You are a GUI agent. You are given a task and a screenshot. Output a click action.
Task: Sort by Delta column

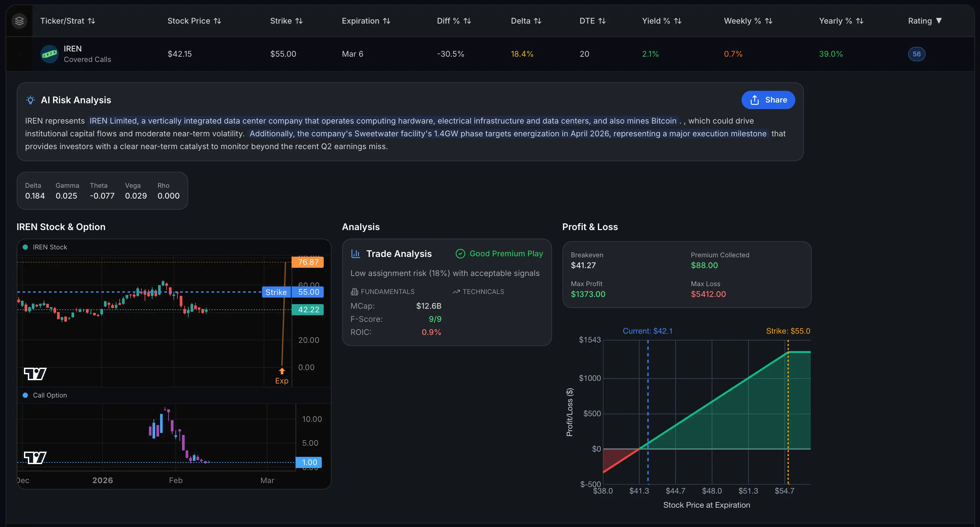point(526,21)
